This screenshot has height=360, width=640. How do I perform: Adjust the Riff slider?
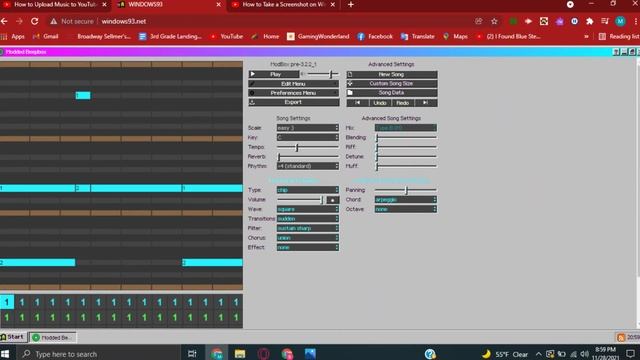point(406,147)
